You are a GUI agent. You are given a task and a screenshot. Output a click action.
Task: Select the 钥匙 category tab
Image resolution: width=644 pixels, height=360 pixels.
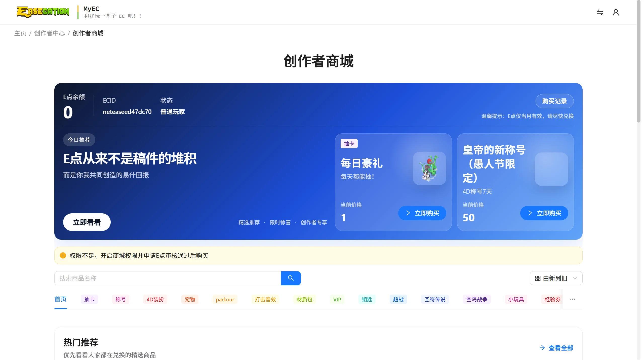[x=367, y=299]
